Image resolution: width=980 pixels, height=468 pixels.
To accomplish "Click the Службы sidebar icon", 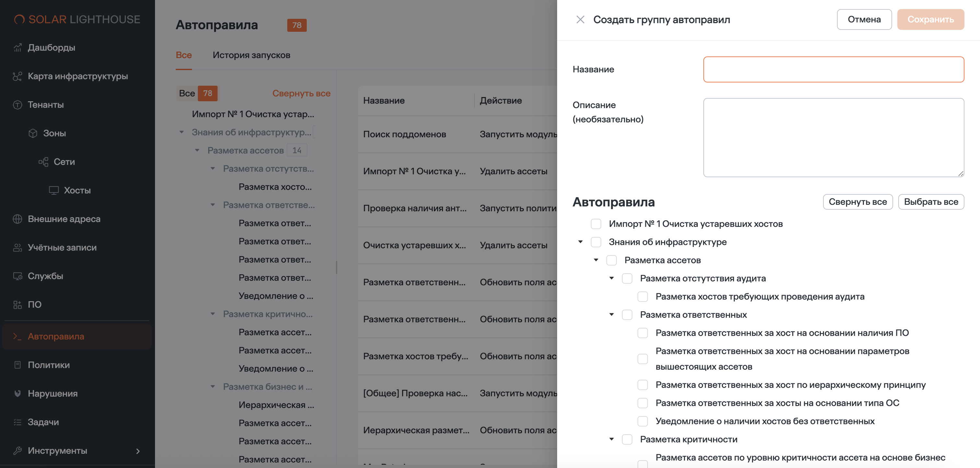I will (18, 276).
